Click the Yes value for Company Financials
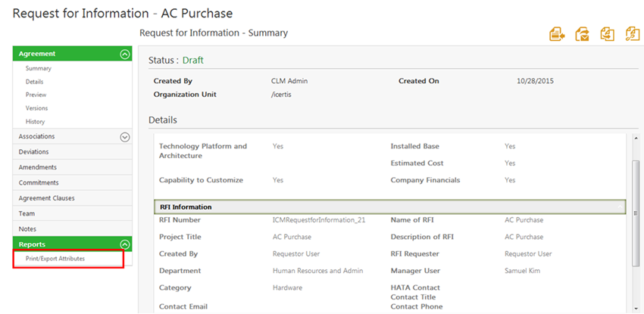Screen dimensions: 644x314 pos(510,180)
